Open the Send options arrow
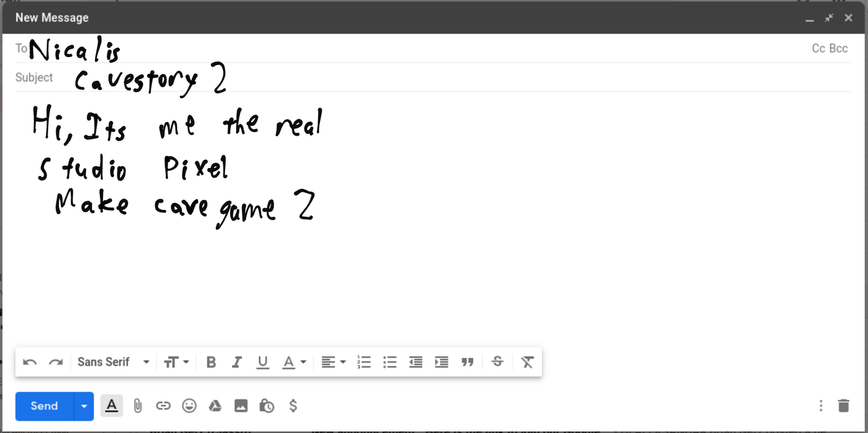 click(84, 406)
